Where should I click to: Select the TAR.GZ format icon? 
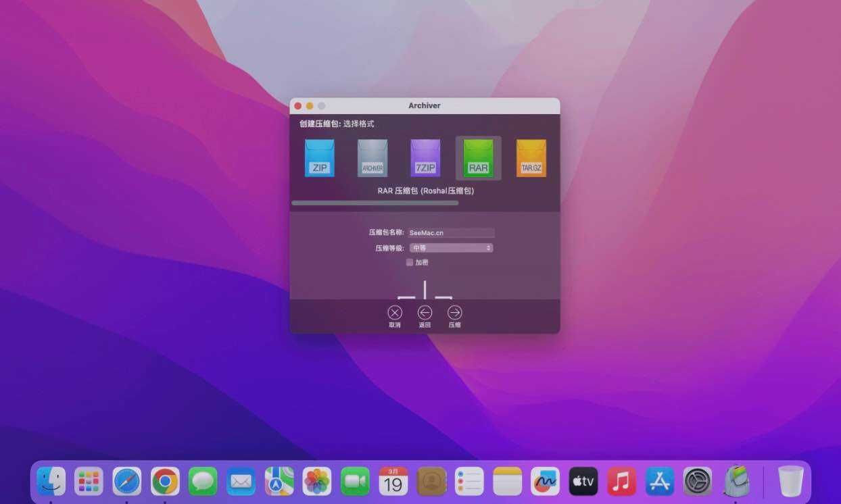[x=531, y=157]
